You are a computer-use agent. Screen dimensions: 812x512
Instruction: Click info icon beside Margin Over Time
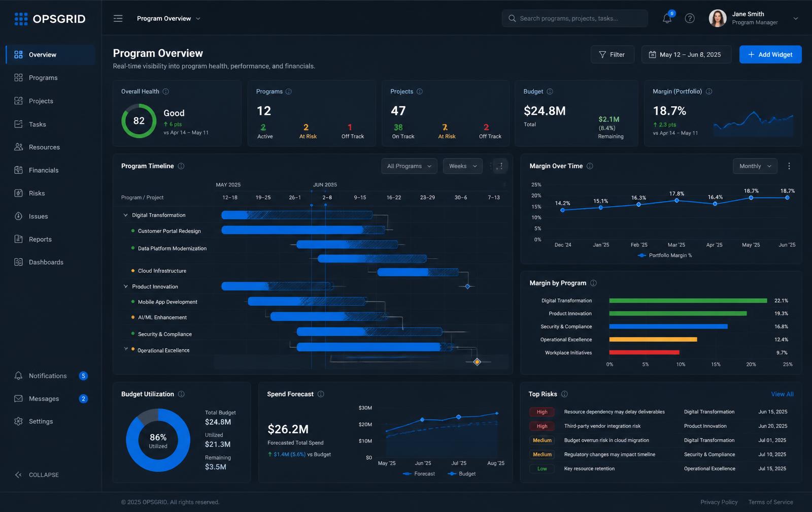[x=590, y=166]
